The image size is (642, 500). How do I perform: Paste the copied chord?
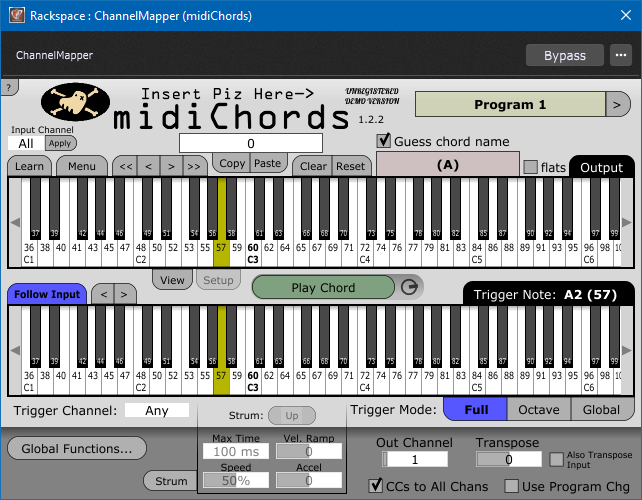pyautogui.click(x=267, y=163)
